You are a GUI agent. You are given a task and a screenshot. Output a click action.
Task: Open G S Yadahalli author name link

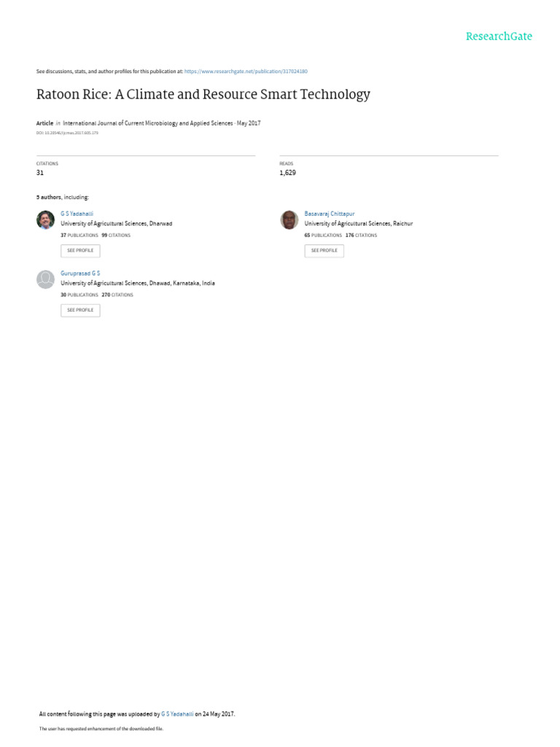coord(77,214)
